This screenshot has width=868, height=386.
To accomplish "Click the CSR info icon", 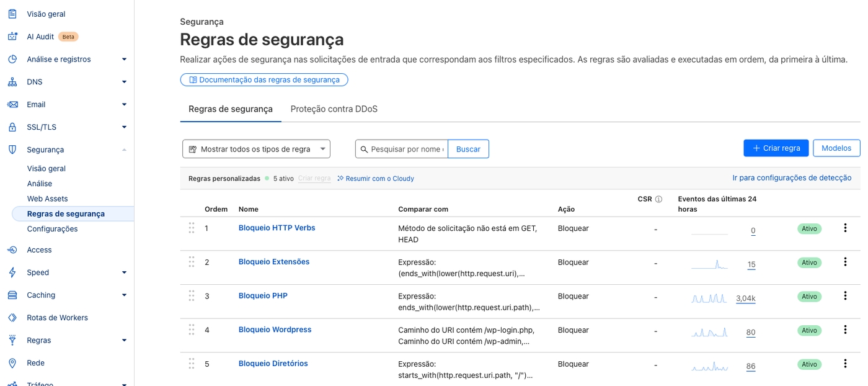I will pos(658,199).
